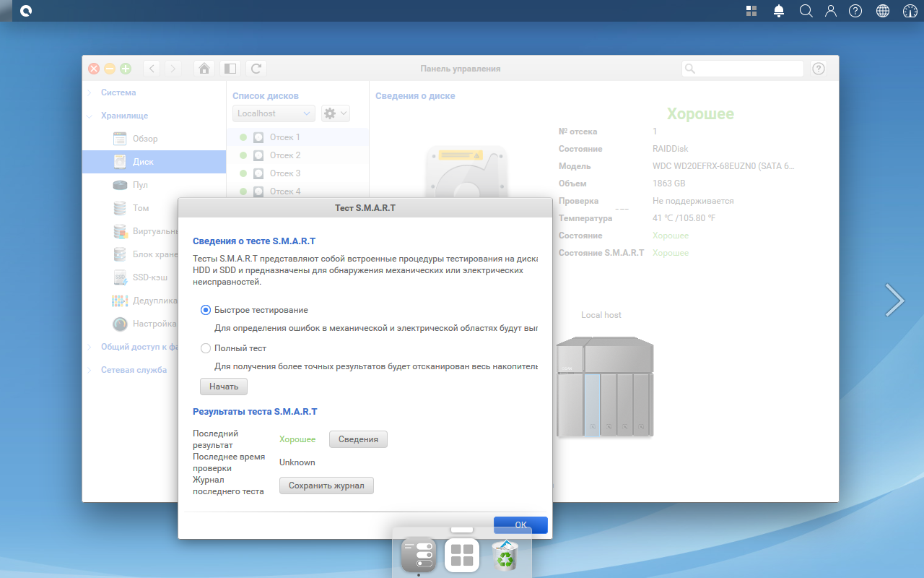Toggle the sidebar panel icon
The width and height of the screenshot is (924, 578).
point(230,69)
